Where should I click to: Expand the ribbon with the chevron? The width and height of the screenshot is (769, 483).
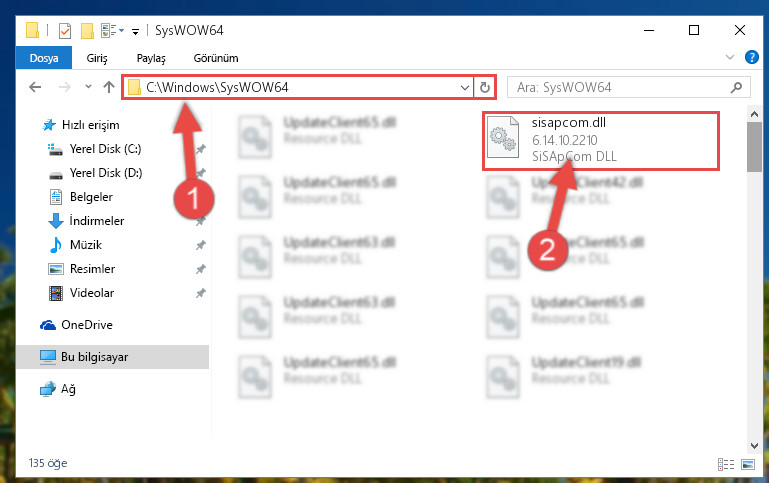730,57
